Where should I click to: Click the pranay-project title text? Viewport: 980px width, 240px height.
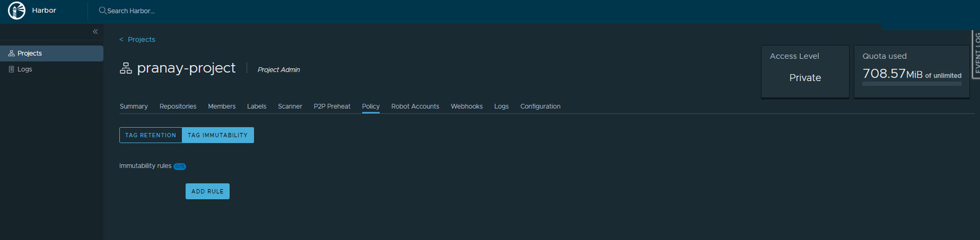pyautogui.click(x=186, y=68)
